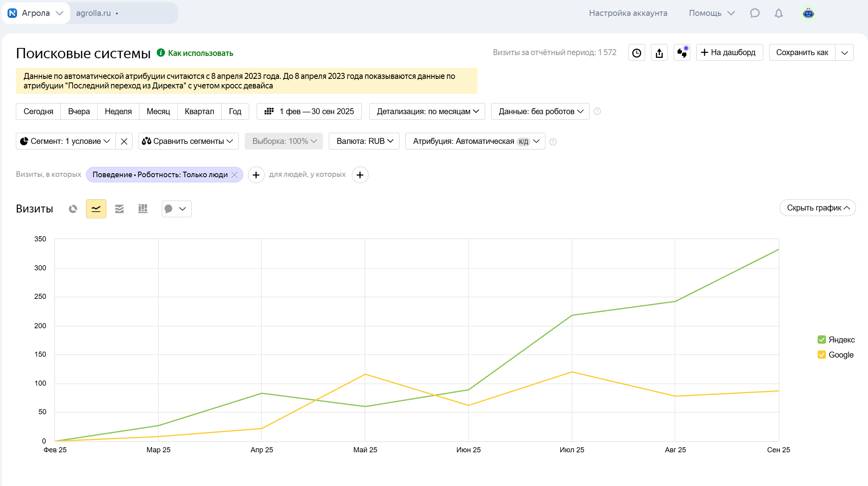Open the report history clock icon
The height and width of the screenshot is (486, 868).
636,53
